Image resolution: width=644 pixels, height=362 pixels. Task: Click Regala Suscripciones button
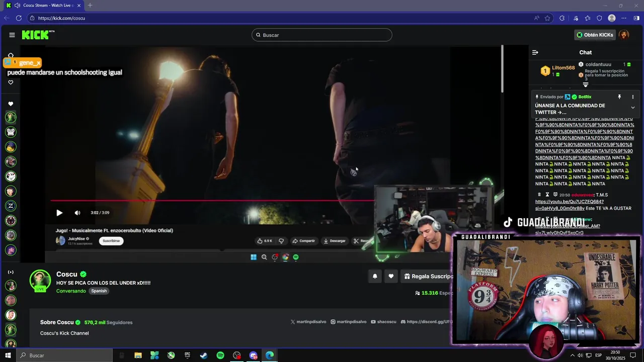pos(428,276)
